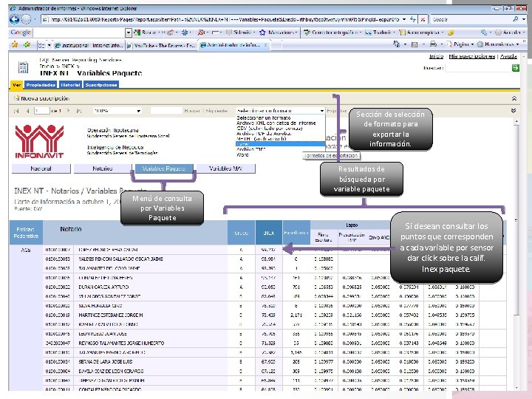Click the green search arrow beside Buscar field
This screenshot has height=399, width=532.
[x=516, y=68]
